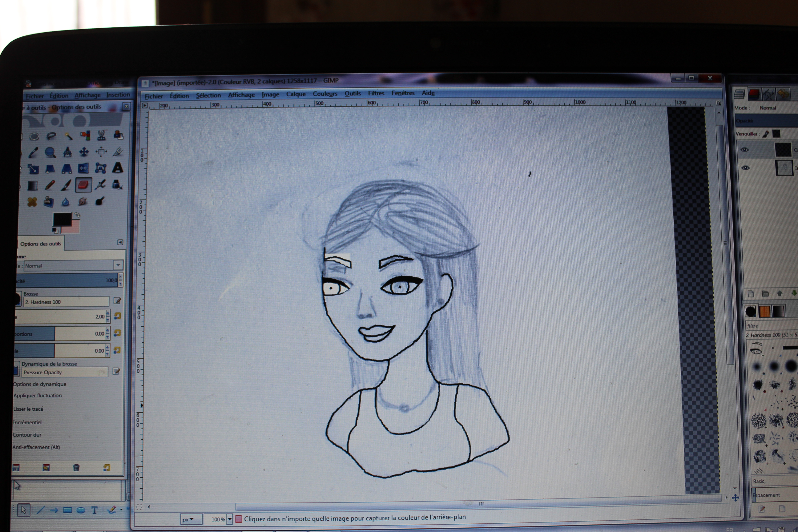Pick the Paintbrush tool
798x532 pixels.
(66, 186)
